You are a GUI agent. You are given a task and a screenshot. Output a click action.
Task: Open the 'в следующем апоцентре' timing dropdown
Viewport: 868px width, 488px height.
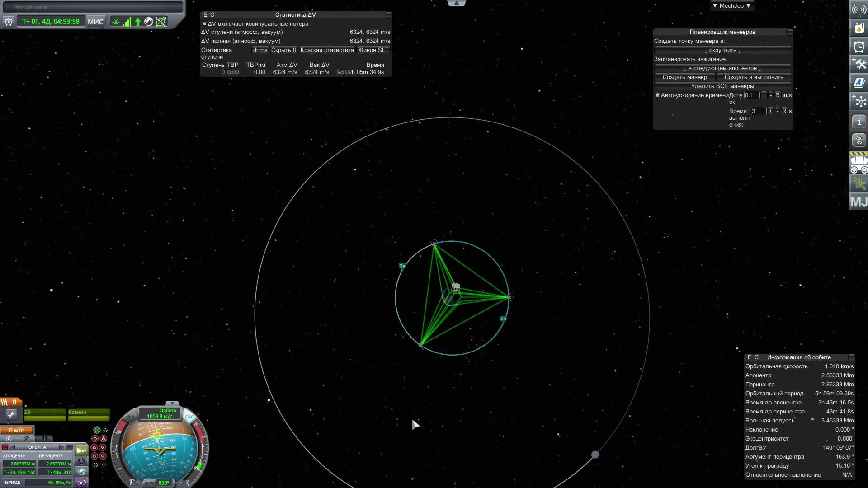(722, 68)
